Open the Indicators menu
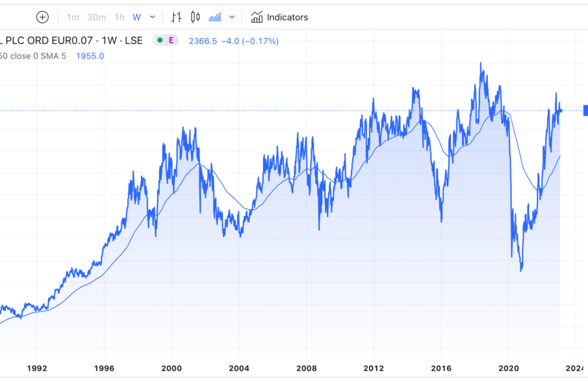This screenshot has width=588, height=382. (x=287, y=17)
